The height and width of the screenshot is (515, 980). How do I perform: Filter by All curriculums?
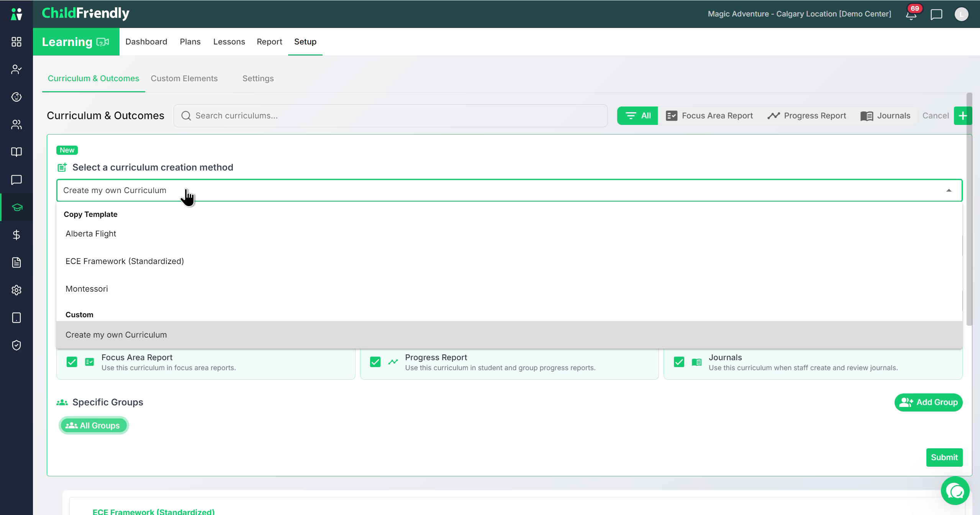(637, 116)
